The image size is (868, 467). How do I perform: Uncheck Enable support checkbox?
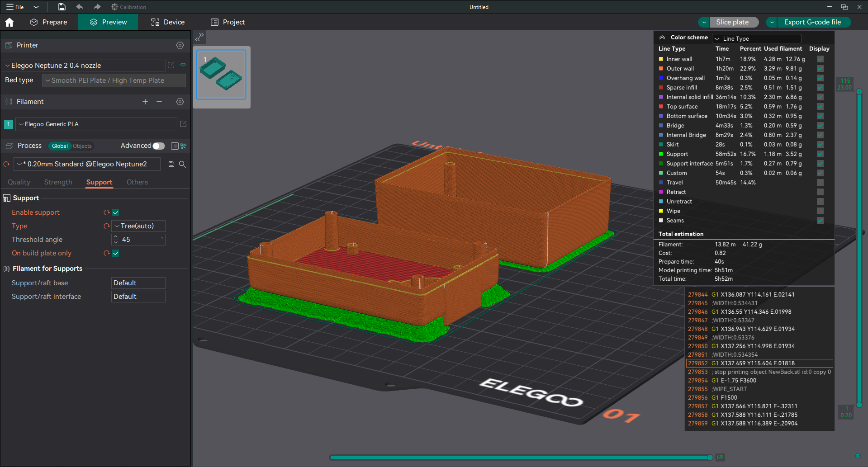click(x=116, y=212)
